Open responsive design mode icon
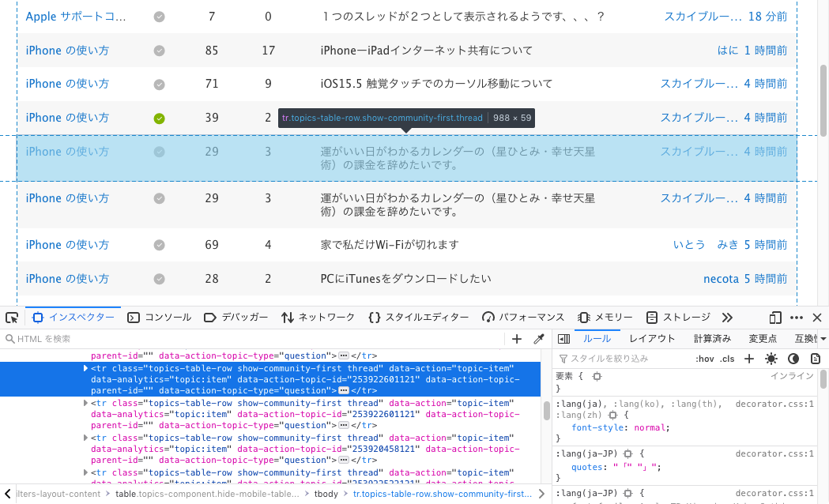829x504 pixels. [x=775, y=318]
